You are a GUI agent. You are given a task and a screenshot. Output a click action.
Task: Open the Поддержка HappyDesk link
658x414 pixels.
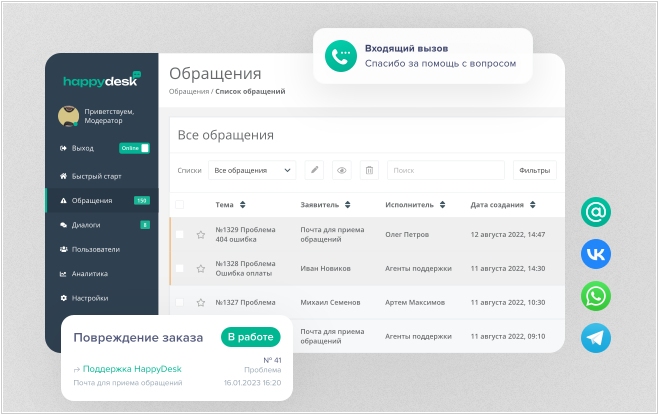(132, 369)
